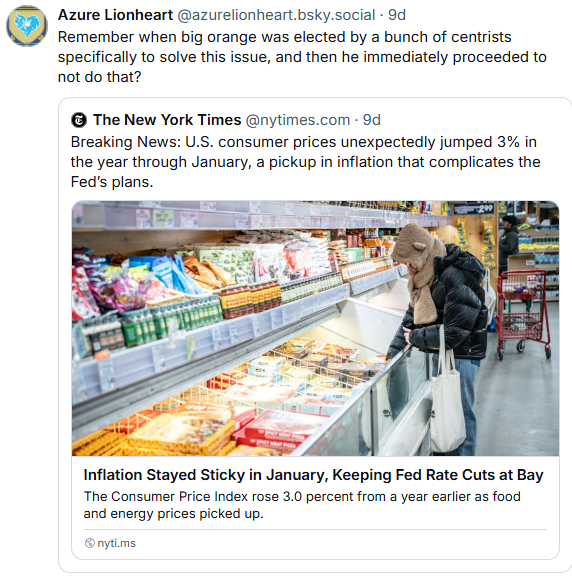Open Azure Lionheart's profile avatar
The image size is (572, 577).
pyautogui.click(x=27, y=26)
